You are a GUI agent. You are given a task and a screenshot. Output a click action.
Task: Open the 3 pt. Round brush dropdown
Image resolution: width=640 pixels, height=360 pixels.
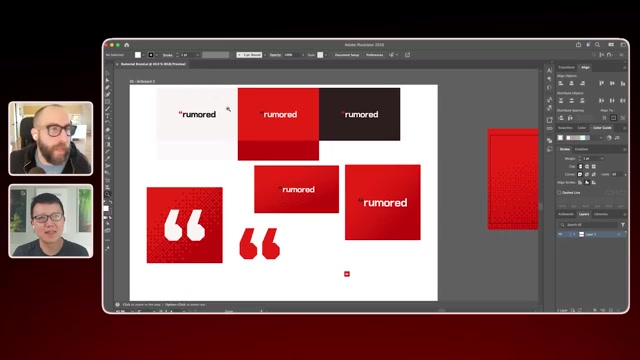[x=264, y=55]
